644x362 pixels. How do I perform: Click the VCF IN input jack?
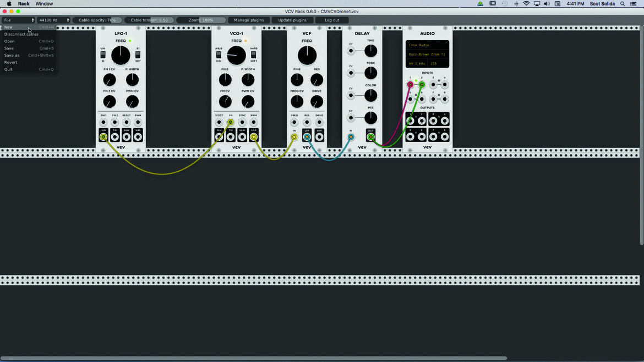tap(294, 136)
